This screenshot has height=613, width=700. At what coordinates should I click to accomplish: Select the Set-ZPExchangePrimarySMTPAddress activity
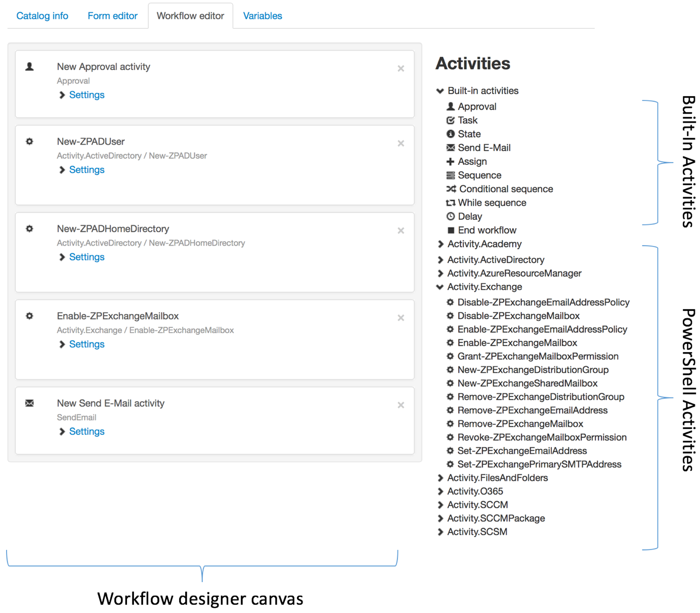pyautogui.click(x=539, y=464)
